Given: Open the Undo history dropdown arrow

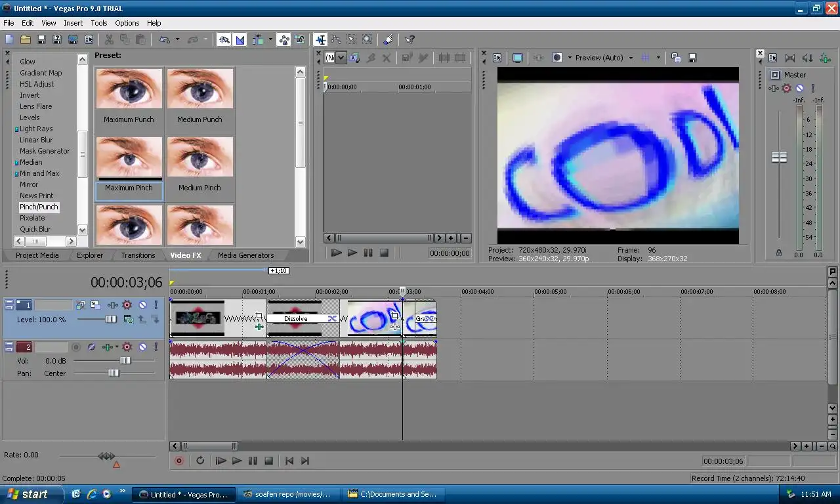Looking at the screenshot, I should coord(177,39).
